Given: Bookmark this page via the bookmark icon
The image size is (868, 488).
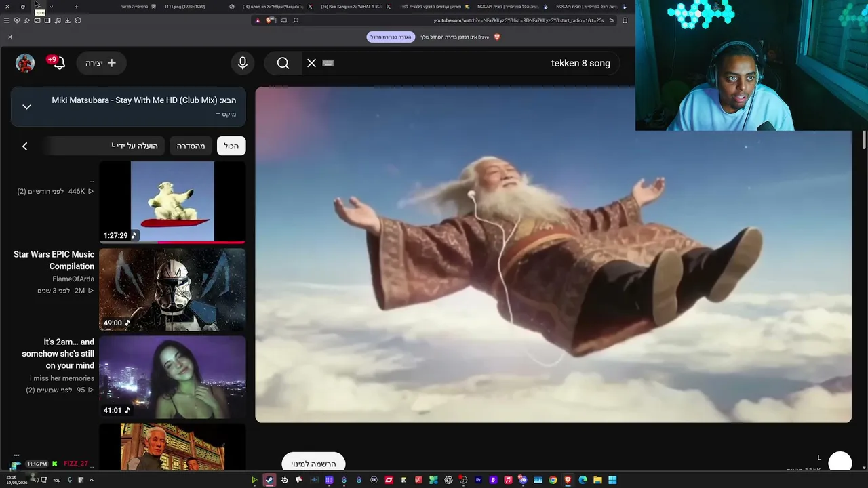Looking at the screenshot, I should tap(625, 20).
